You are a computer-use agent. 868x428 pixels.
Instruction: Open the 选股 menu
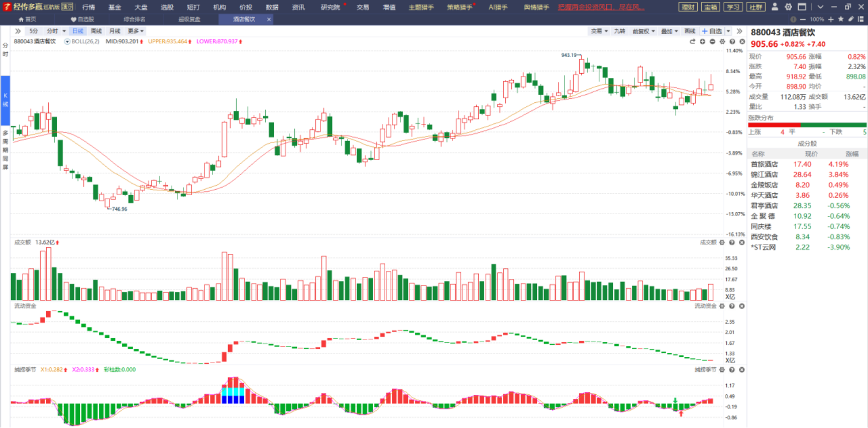(167, 7)
